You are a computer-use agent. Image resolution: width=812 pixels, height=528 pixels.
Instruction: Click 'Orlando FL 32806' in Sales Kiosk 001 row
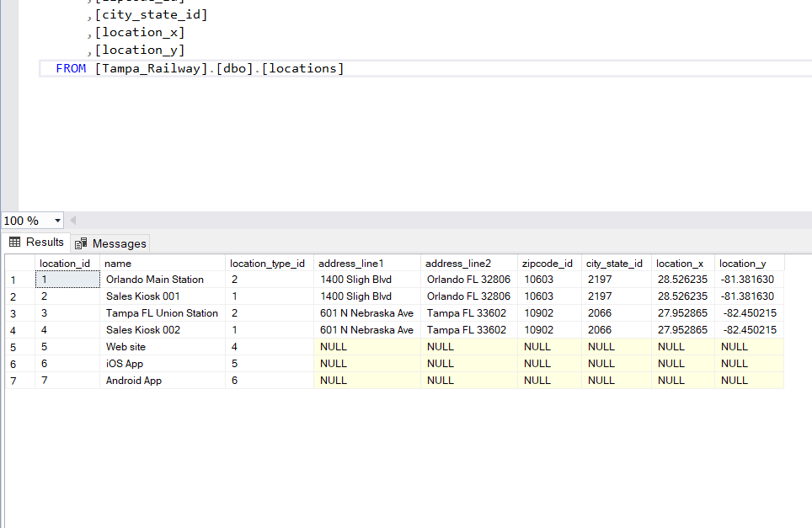tap(468, 296)
